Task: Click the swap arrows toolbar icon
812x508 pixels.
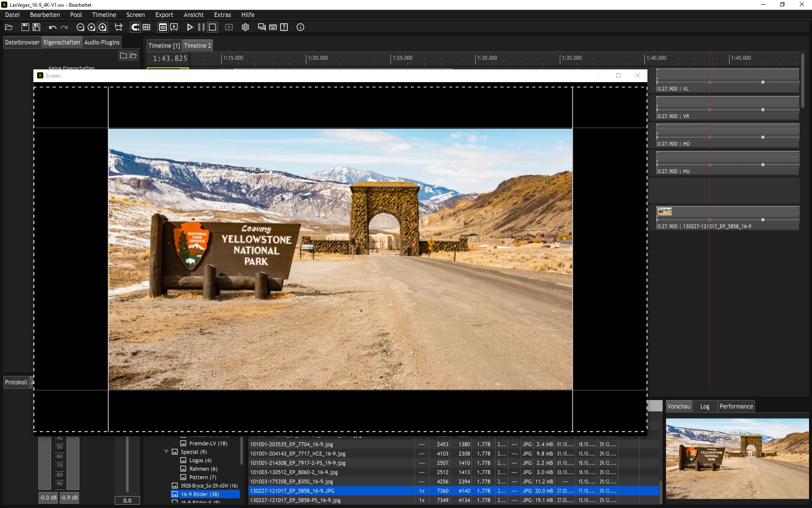Action: tap(118, 27)
